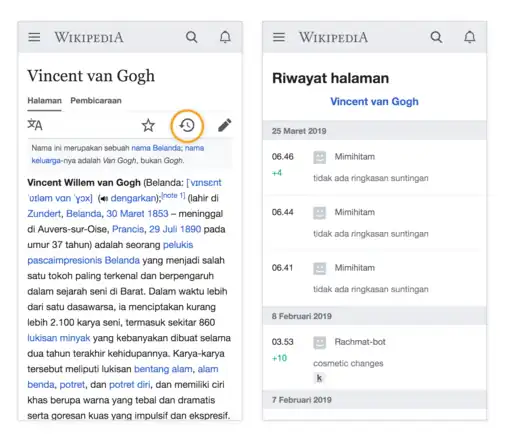Screen dimensions: 505x441
Task: Open Vincent van Gogh link under Riwayat halaman
Action: (374, 101)
